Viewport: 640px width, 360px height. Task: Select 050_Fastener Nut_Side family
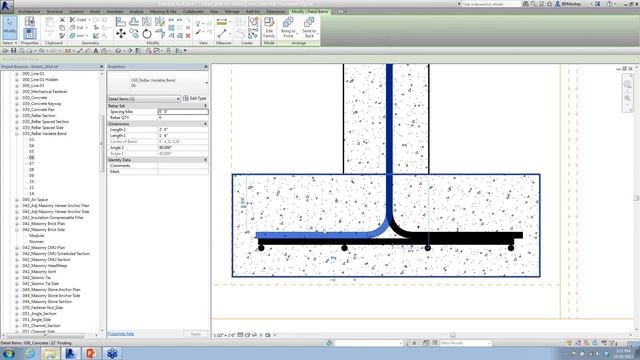pyautogui.click(x=42, y=308)
